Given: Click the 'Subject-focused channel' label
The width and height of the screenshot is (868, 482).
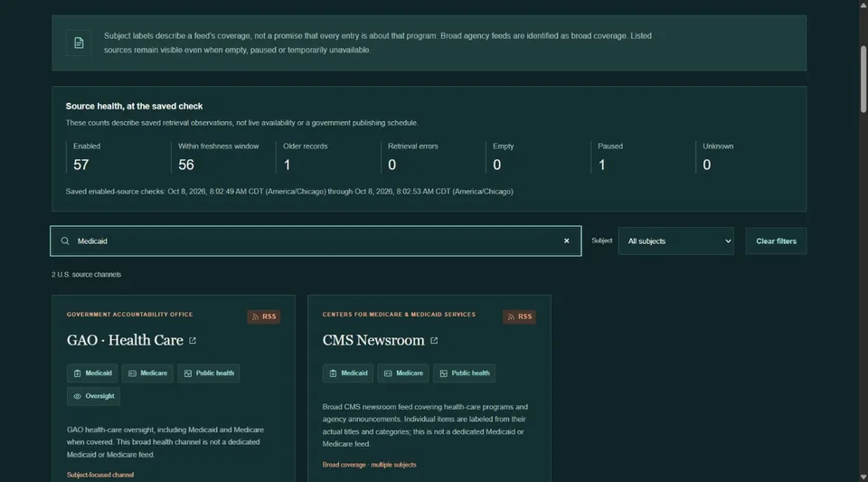Looking at the screenshot, I should click(100, 475).
